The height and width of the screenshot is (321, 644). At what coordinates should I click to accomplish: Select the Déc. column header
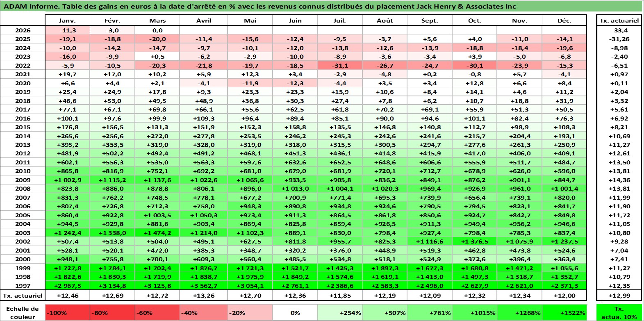pyautogui.click(x=564, y=20)
